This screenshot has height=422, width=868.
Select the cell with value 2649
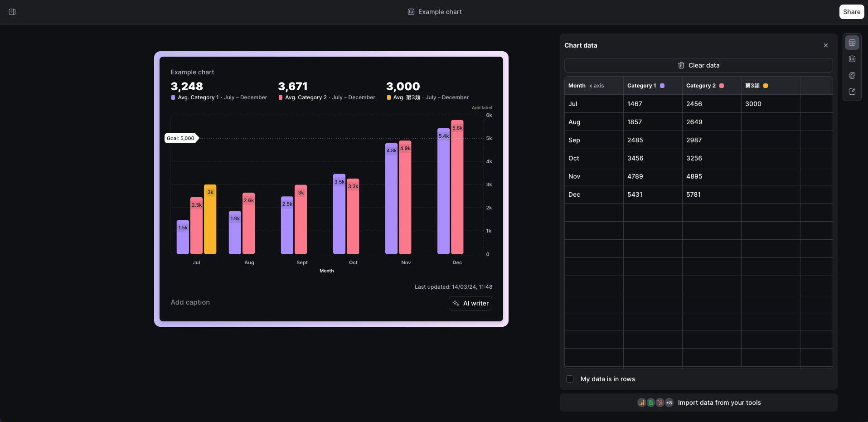click(x=712, y=122)
